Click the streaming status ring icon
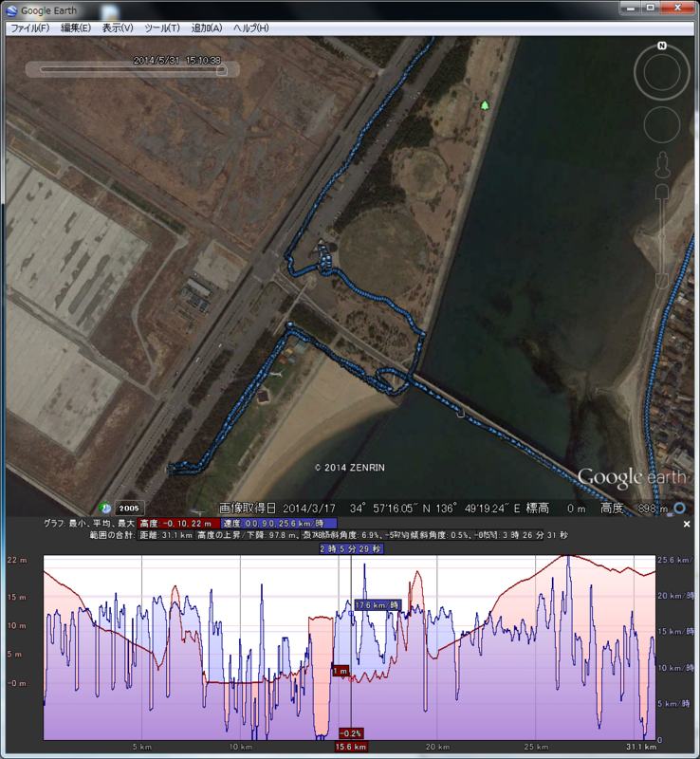The image size is (700, 759). (680, 508)
